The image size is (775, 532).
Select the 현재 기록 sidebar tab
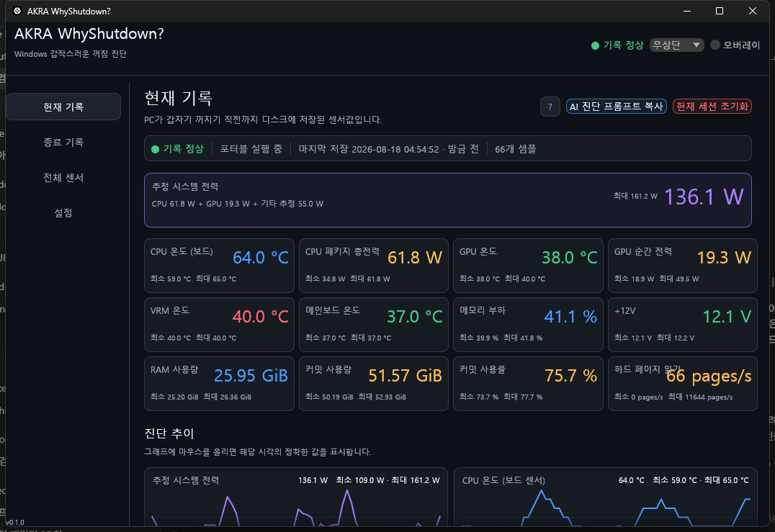point(63,107)
